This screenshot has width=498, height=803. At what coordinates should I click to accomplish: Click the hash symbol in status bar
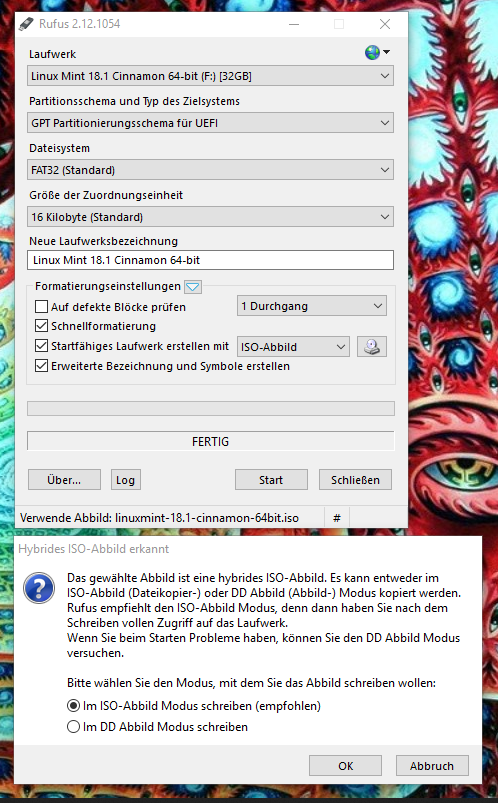337,518
